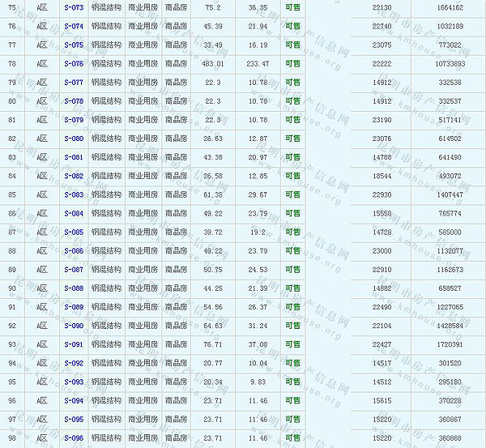This screenshot has width=486, height=448.
Task: Select the S-094 room number link
Action: [x=73, y=400]
